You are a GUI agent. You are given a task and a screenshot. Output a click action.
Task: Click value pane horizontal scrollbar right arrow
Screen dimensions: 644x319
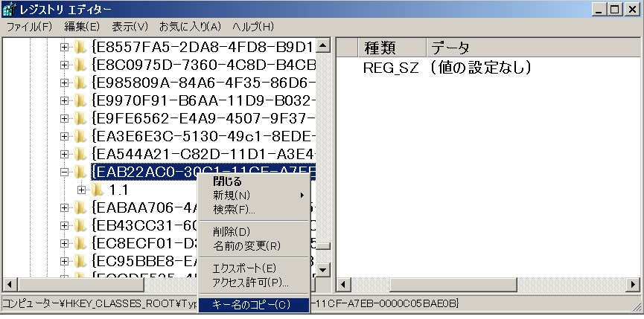click(634, 284)
